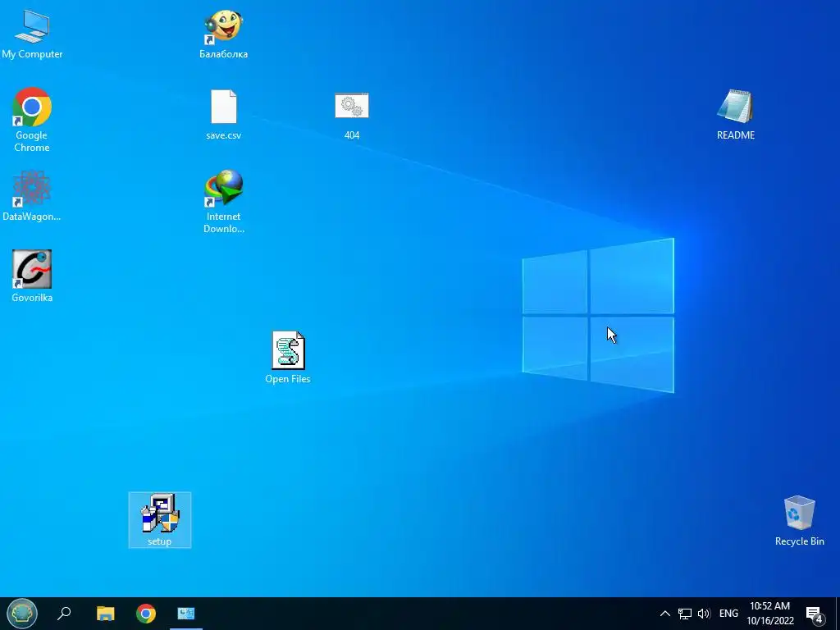Select the My Computer desktop icon
The width and height of the screenshot is (840, 630).
tap(32, 34)
